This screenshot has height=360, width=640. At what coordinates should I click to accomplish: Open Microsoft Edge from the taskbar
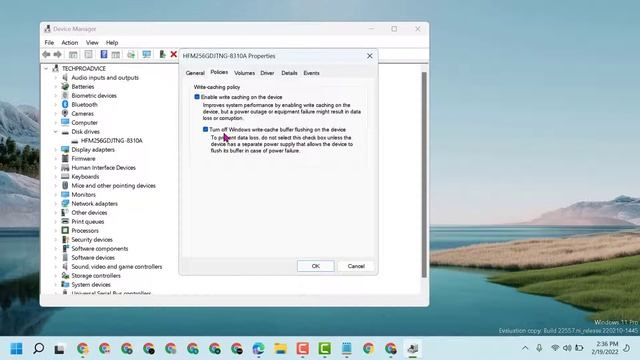point(258,349)
